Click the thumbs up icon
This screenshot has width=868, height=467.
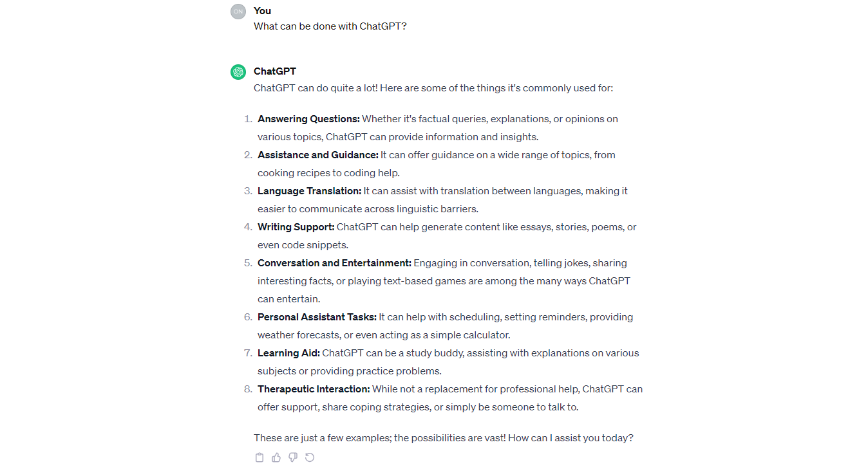click(x=276, y=457)
